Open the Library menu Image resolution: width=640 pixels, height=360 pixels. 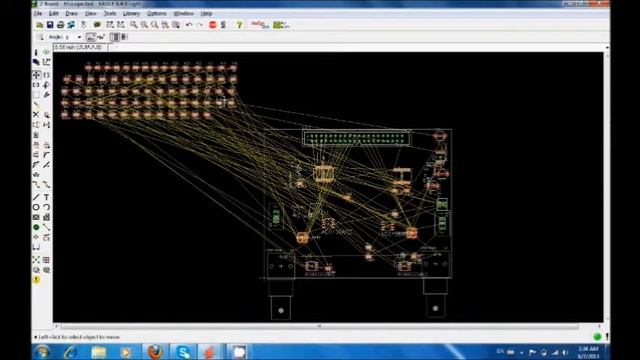131,13
